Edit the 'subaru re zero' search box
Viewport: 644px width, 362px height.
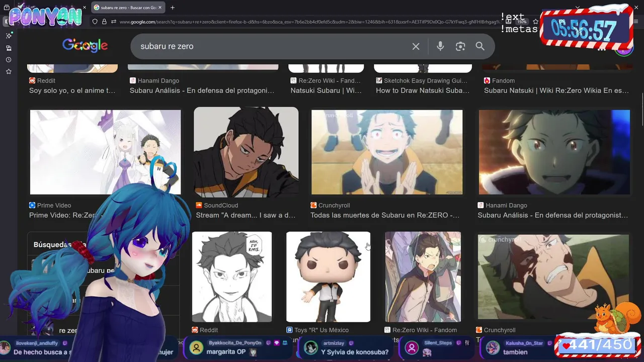coord(272,46)
